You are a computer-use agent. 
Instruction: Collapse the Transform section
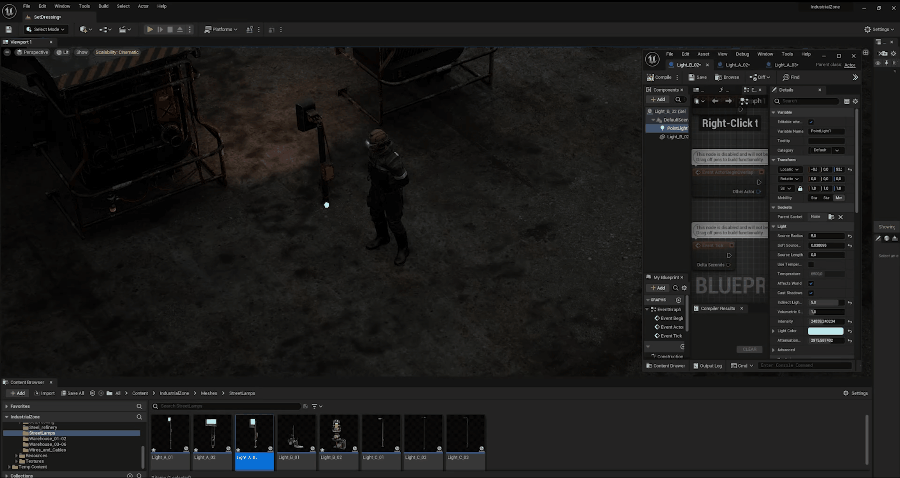click(x=774, y=160)
